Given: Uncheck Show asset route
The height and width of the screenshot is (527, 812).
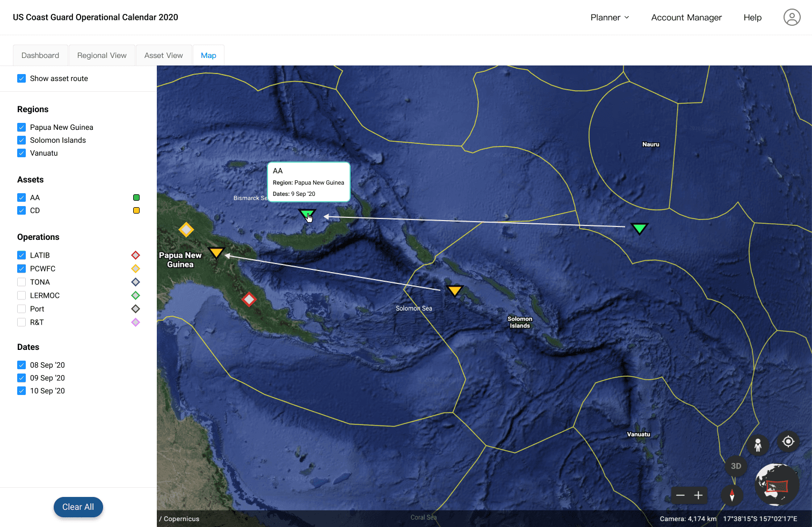Looking at the screenshot, I should [21, 78].
